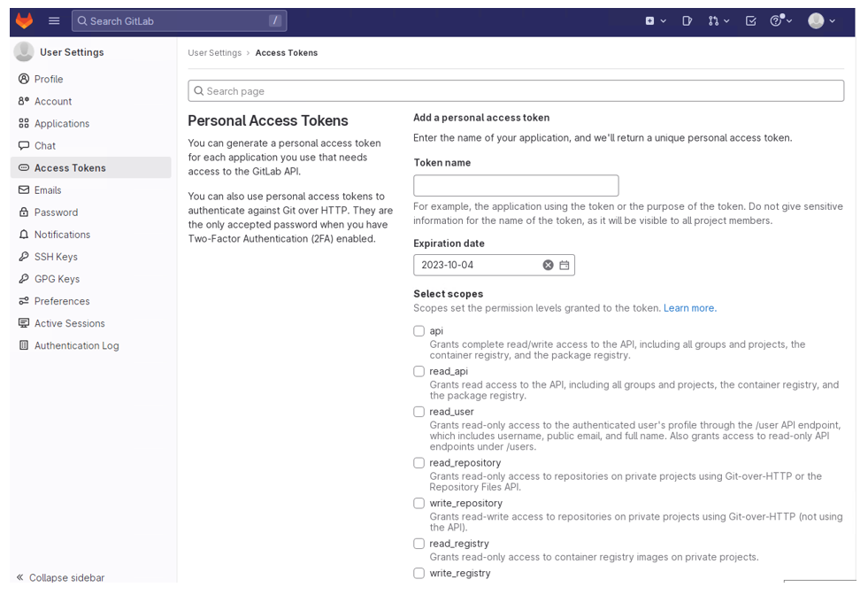
Task: Open the Issues icon in top bar
Action: click(687, 20)
